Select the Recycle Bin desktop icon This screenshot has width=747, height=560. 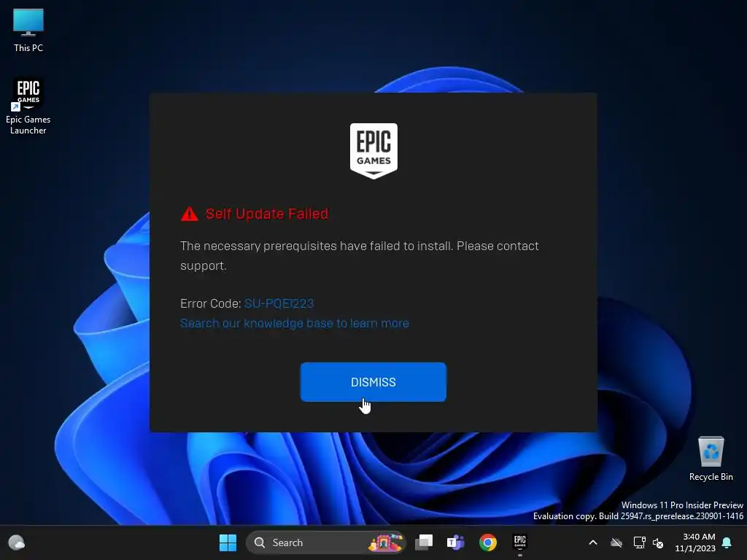click(x=711, y=459)
